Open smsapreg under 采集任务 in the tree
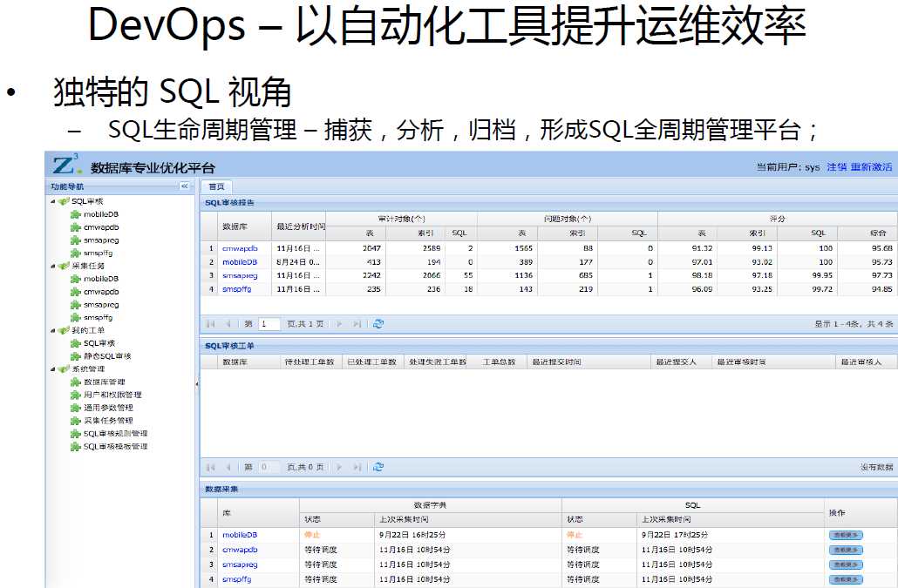This screenshot has height=588, width=898. 101,305
